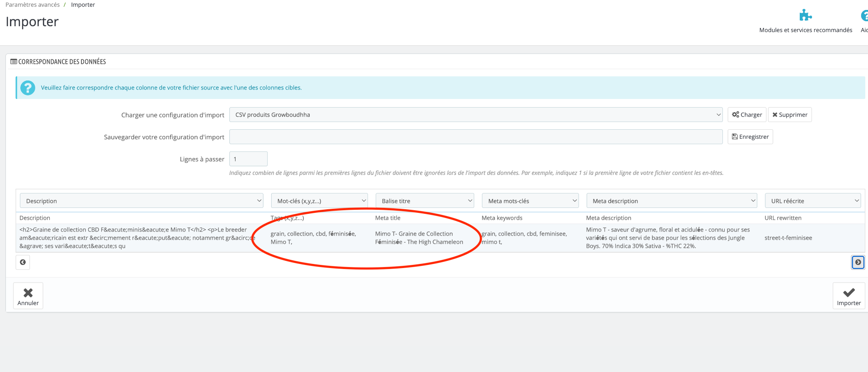868x372 pixels.
Task: Focus the Sauvegarder votre configuration d'import field
Action: click(x=476, y=137)
